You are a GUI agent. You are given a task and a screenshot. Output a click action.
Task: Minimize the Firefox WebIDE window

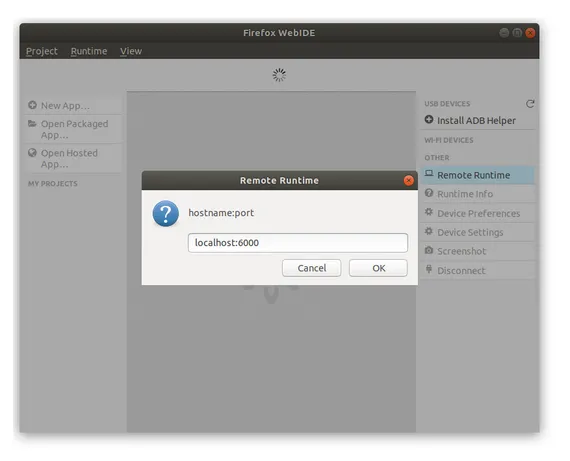[504, 33]
